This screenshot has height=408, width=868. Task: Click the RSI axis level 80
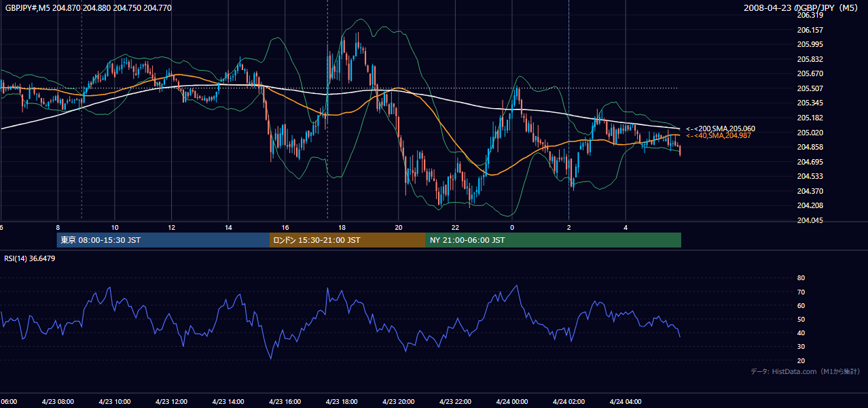click(801, 278)
